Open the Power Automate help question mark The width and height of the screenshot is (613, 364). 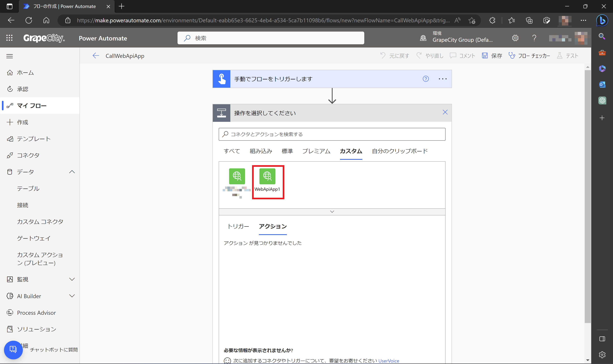click(x=534, y=38)
